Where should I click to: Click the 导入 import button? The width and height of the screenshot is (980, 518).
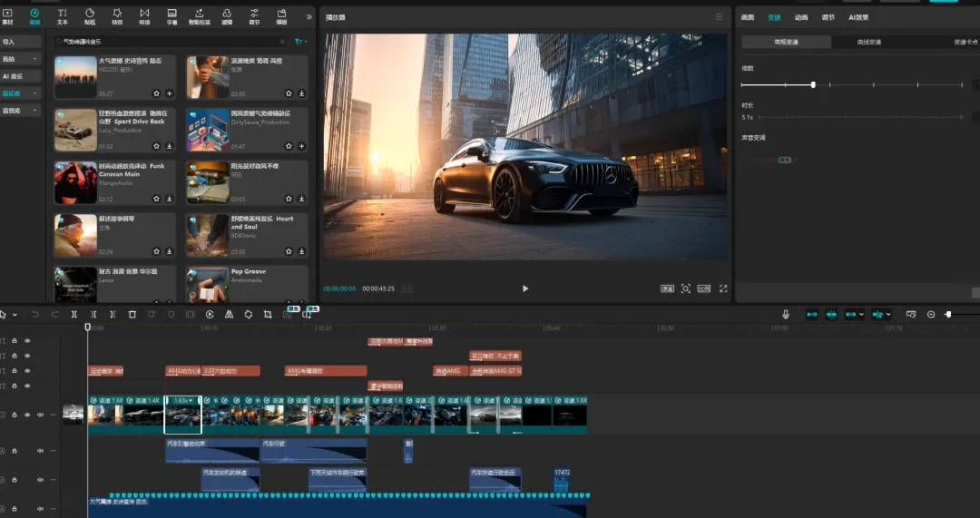coord(21,42)
